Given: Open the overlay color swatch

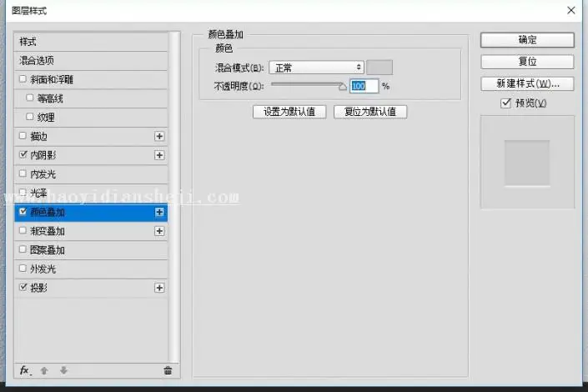Looking at the screenshot, I should click(x=379, y=68).
